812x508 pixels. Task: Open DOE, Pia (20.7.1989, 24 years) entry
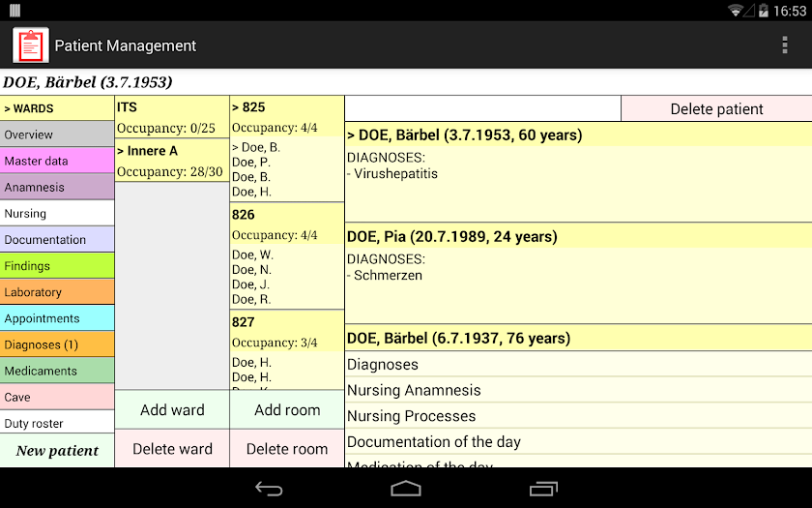pos(578,236)
